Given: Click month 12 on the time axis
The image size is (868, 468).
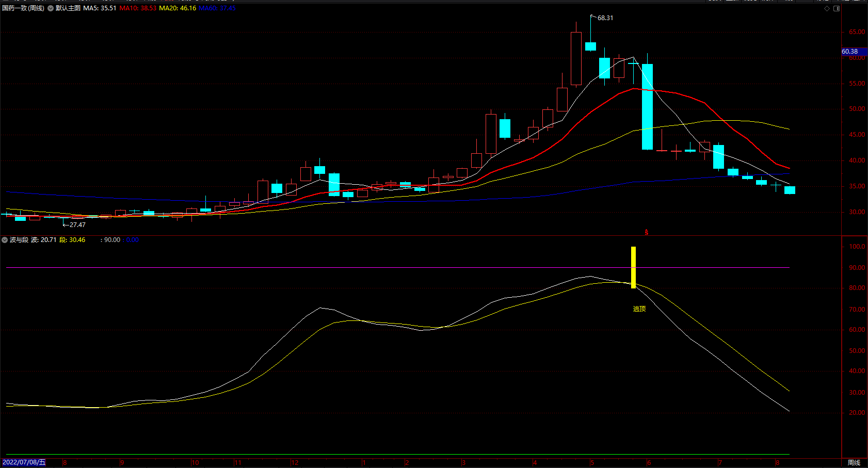Looking at the screenshot, I should click(295, 463).
